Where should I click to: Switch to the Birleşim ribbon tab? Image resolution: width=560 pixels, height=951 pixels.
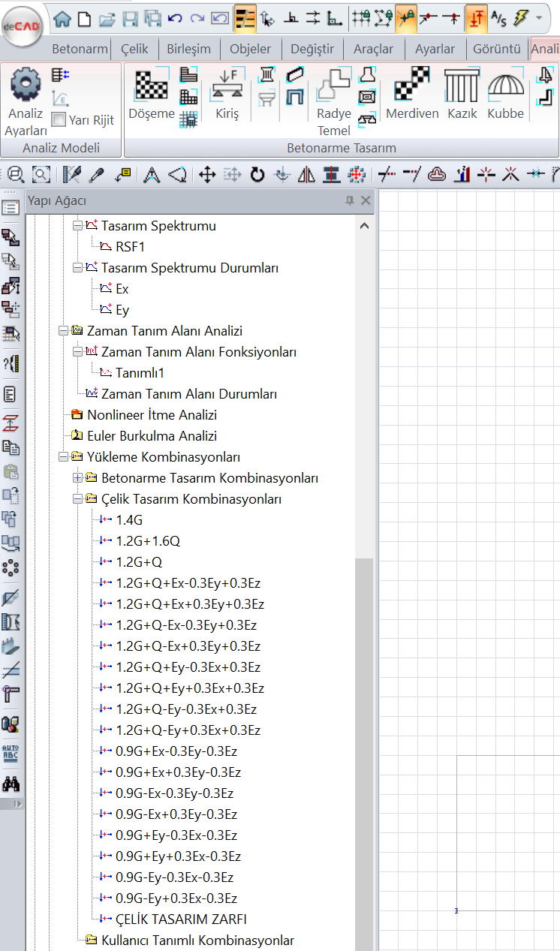point(188,49)
